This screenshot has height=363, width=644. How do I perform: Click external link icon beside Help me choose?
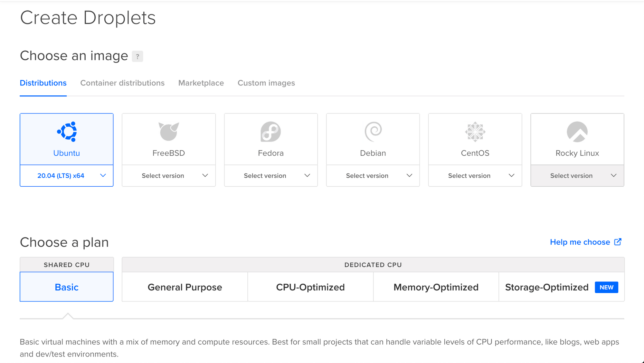[618, 242]
